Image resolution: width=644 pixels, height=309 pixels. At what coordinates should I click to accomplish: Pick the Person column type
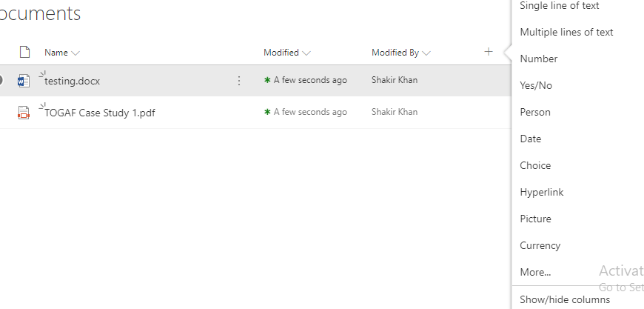(x=534, y=112)
